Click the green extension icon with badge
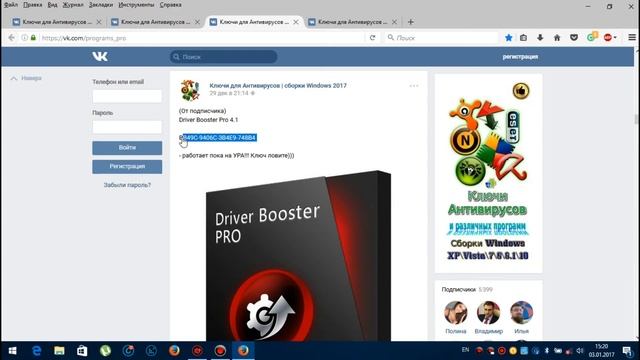Image resolution: width=640 pixels, height=360 pixels. click(591, 37)
